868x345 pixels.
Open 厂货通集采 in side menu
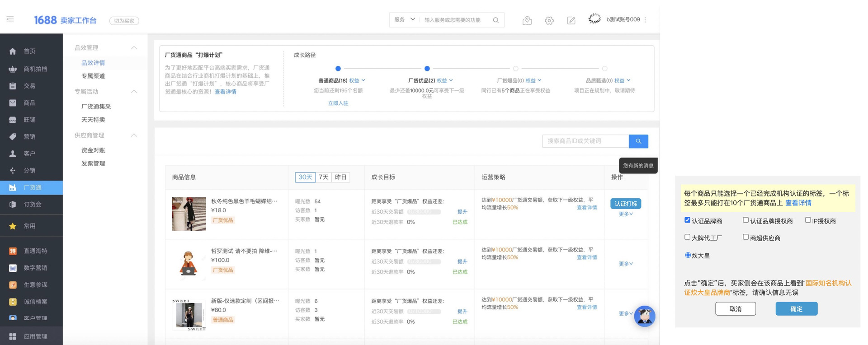[x=96, y=107]
